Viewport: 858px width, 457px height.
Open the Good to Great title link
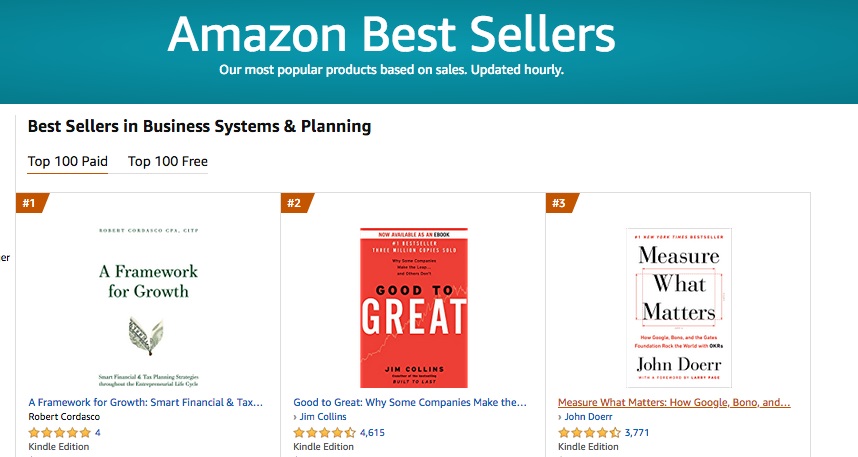410,402
